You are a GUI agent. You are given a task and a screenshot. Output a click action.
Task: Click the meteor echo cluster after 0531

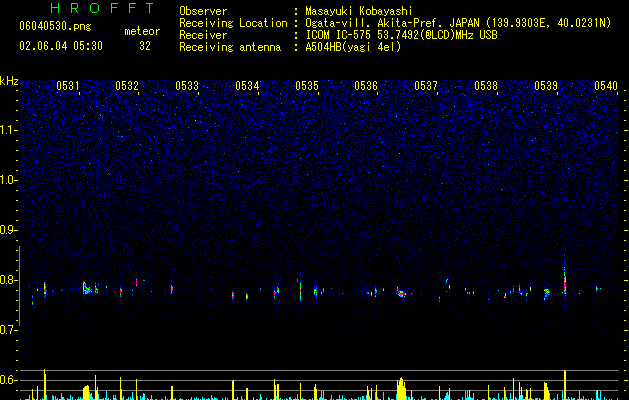coord(88,288)
